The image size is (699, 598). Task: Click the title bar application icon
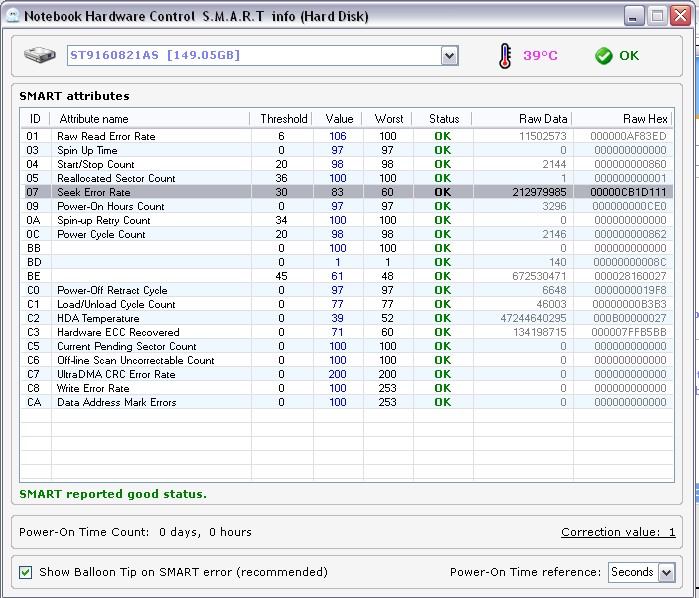pos(13,16)
